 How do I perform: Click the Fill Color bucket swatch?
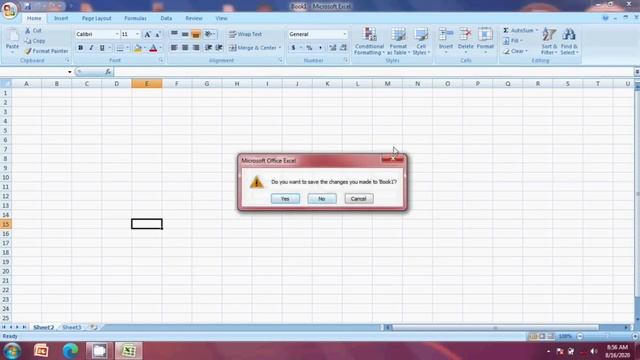(x=138, y=48)
